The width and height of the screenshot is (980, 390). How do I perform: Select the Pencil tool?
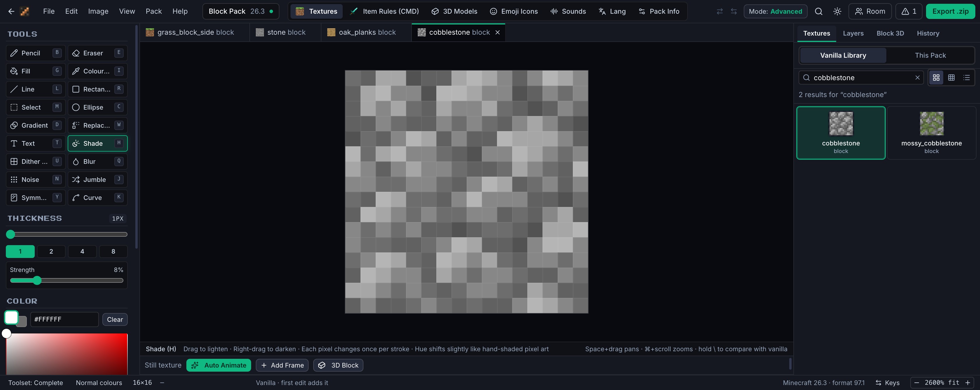coord(36,53)
